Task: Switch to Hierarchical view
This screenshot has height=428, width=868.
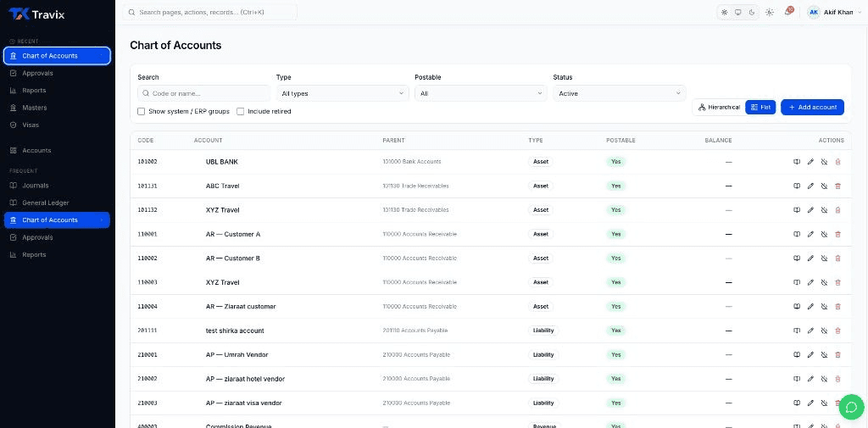Action: click(x=719, y=107)
